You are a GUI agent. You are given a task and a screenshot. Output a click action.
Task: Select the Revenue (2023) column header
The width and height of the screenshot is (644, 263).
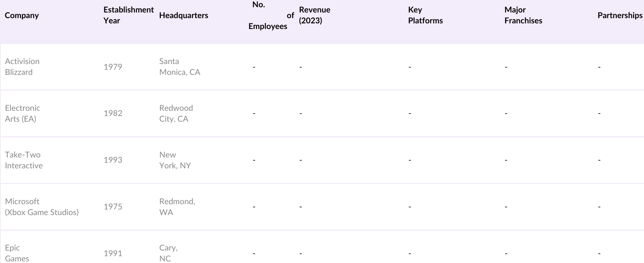pyautogui.click(x=314, y=15)
